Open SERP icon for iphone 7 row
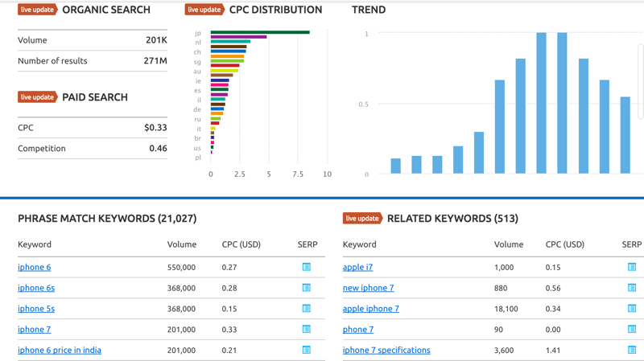The image size is (644, 361). pyautogui.click(x=307, y=329)
